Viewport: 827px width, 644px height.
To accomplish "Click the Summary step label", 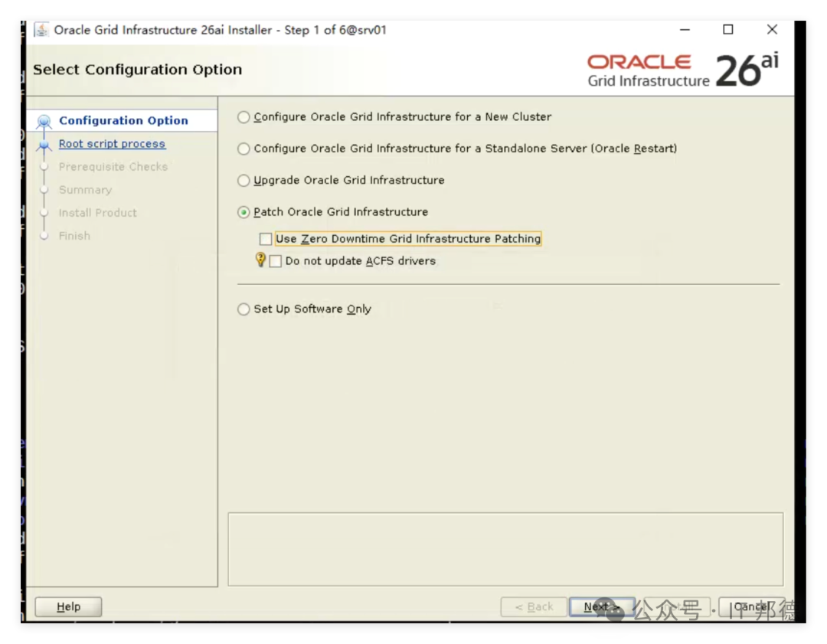I will tap(86, 190).
